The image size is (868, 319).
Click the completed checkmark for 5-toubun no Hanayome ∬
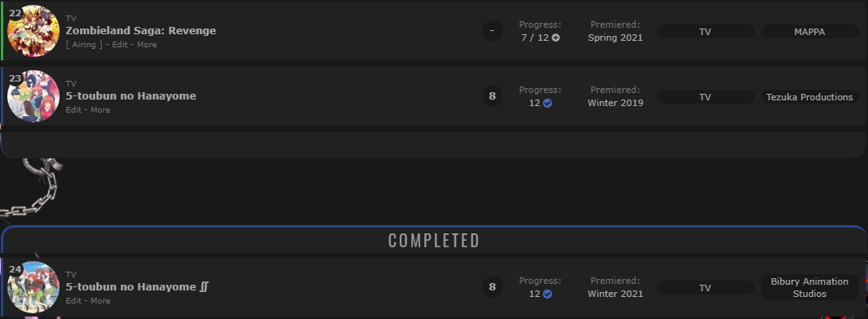(x=547, y=294)
